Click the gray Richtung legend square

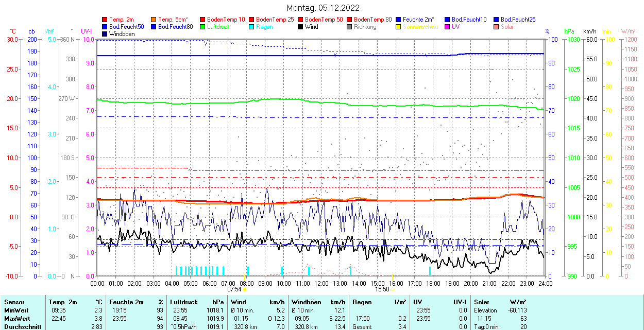[x=350, y=27]
